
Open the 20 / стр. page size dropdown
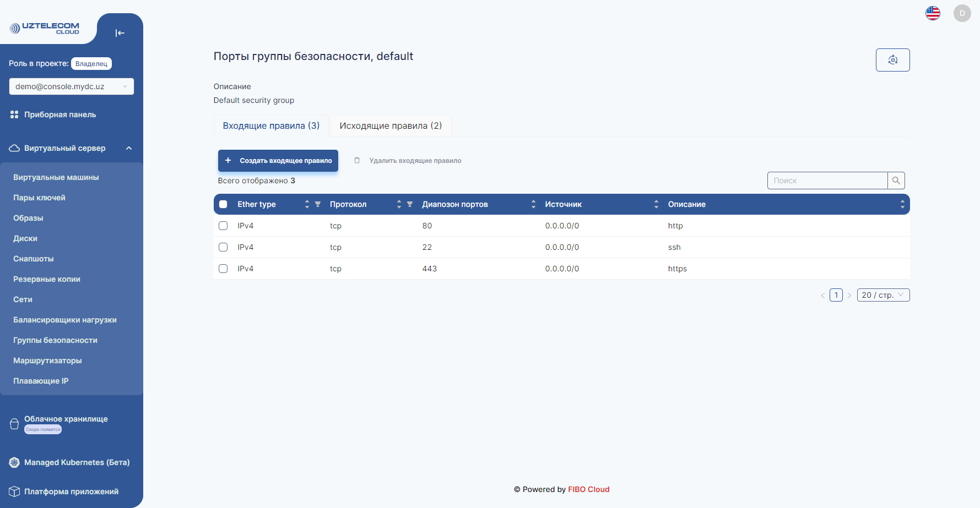click(x=883, y=295)
